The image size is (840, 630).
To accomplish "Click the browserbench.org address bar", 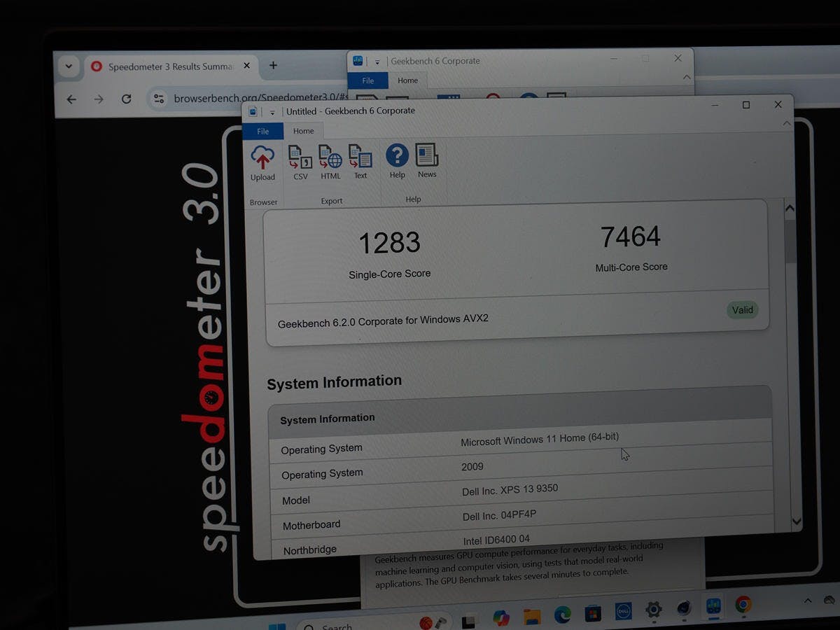I will click(x=260, y=99).
